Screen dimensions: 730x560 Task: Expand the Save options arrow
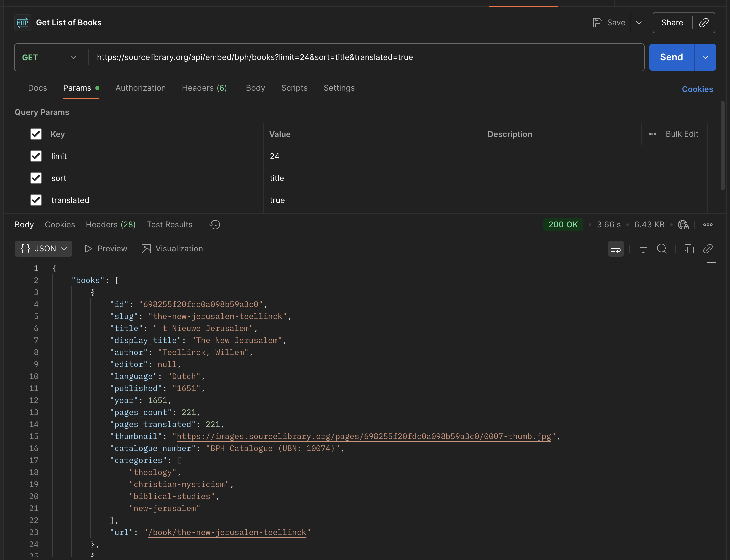click(x=638, y=23)
